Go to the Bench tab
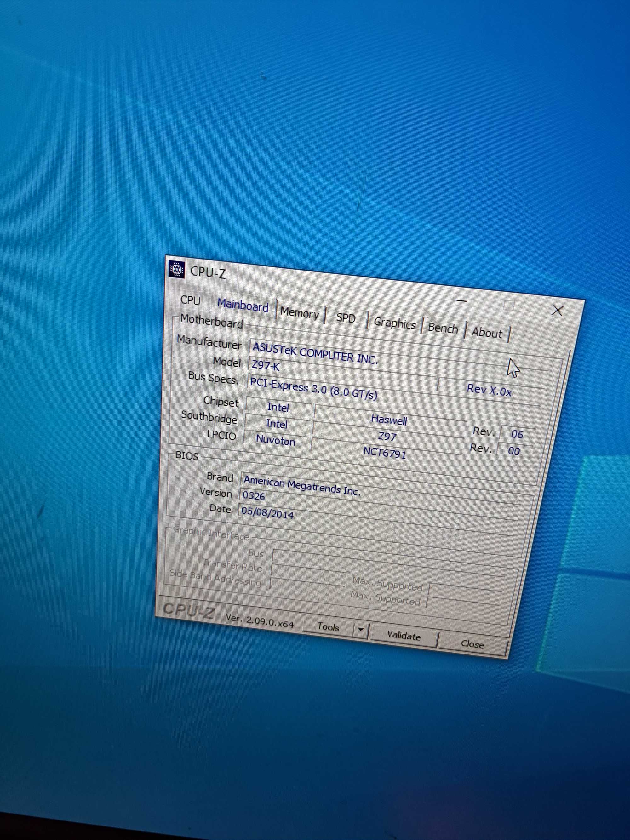 coord(443,328)
